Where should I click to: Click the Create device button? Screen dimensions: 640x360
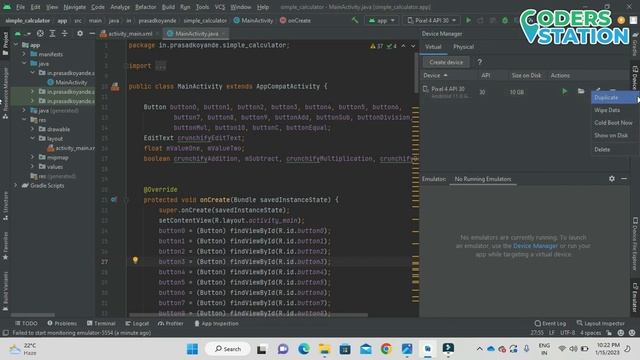[x=446, y=62]
